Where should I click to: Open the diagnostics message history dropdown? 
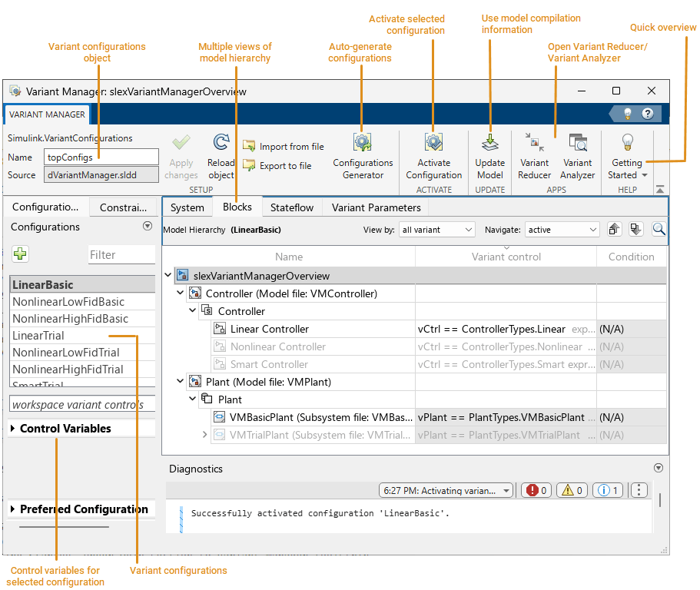(446, 490)
